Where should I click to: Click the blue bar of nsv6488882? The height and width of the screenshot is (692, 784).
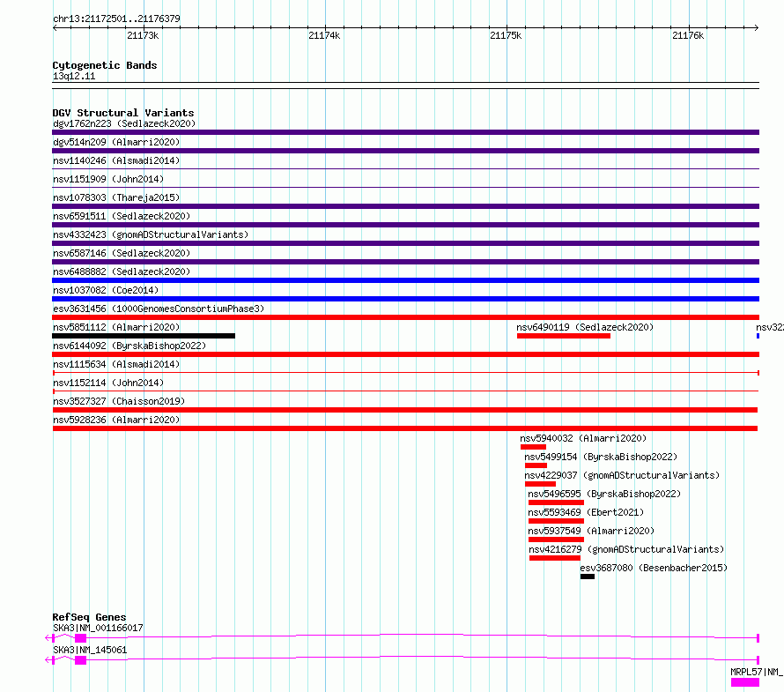(405, 280)
